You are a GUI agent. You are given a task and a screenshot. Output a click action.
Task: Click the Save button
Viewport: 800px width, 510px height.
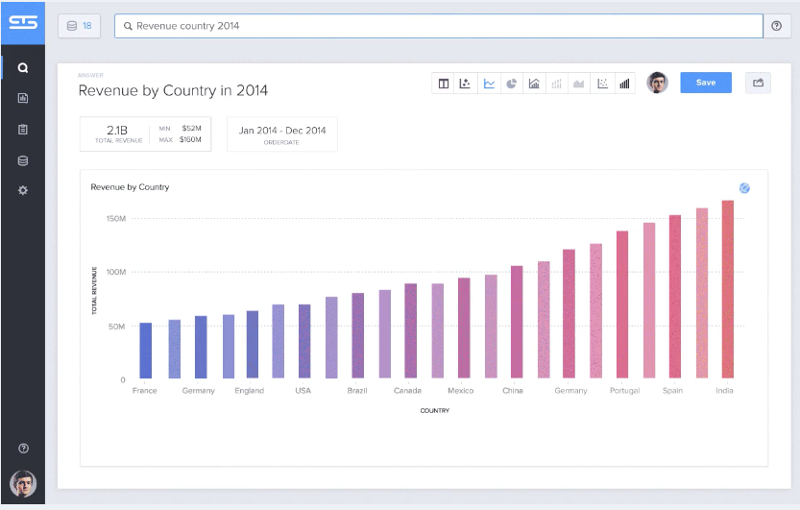(x=706, y=83)
